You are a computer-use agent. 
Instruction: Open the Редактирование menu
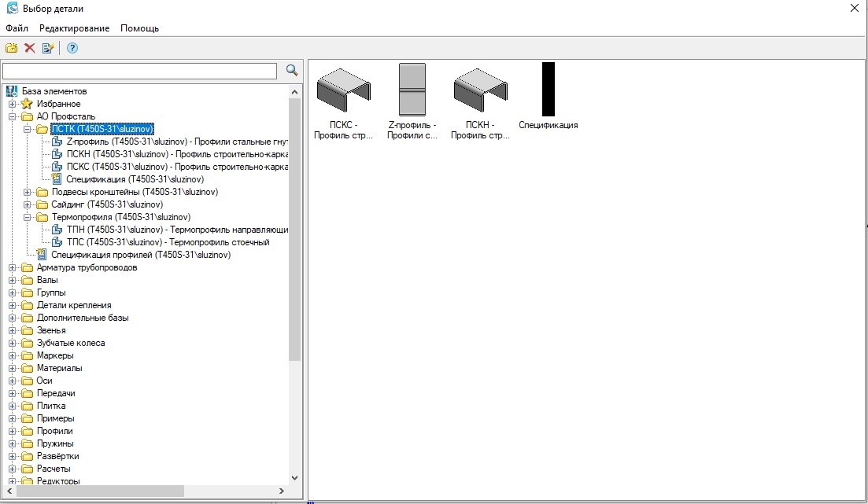point(74,28)
